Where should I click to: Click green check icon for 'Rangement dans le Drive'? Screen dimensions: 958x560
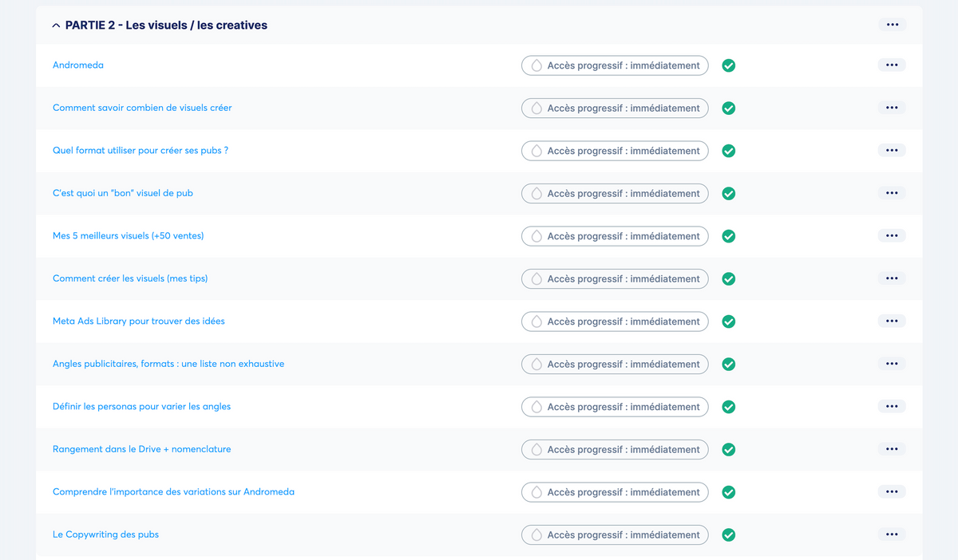coord(728,449)
